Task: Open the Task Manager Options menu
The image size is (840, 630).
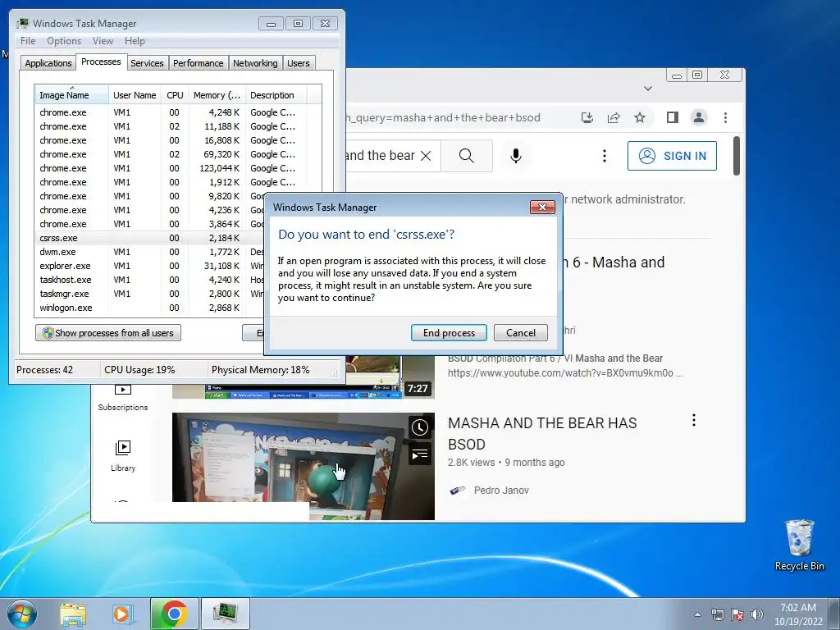Action: 64,41
